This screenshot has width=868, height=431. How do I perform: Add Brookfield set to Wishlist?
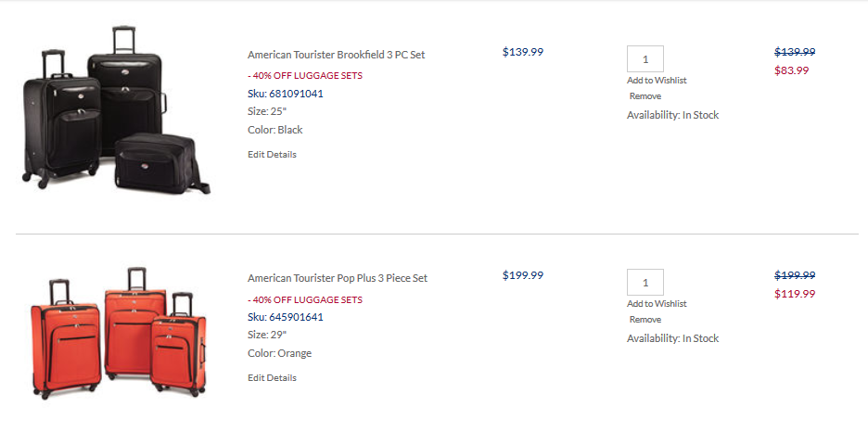click(657, 81)
